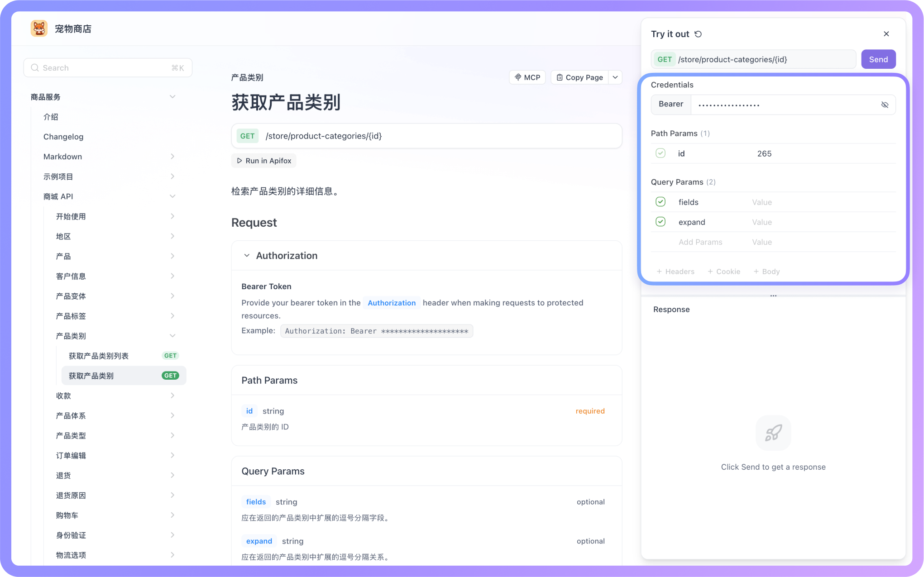Click the rocket icon in Response area
The height and width of the screenshot is (577, 924).
pos(773,433)
